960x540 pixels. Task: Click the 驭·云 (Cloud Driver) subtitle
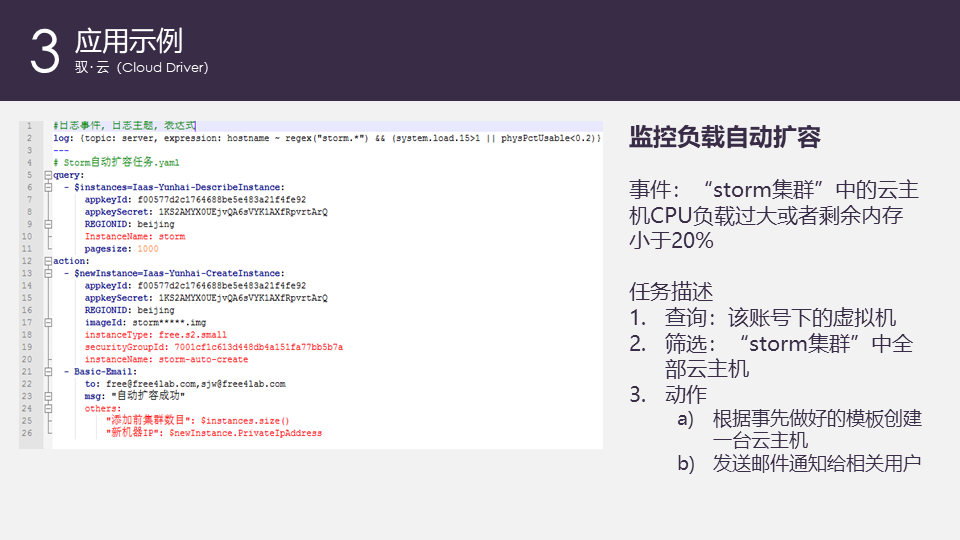(x=141, y=67)
